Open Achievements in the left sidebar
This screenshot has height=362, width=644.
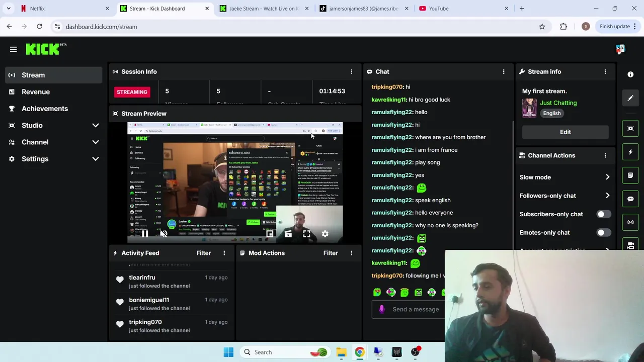point(54,109)
